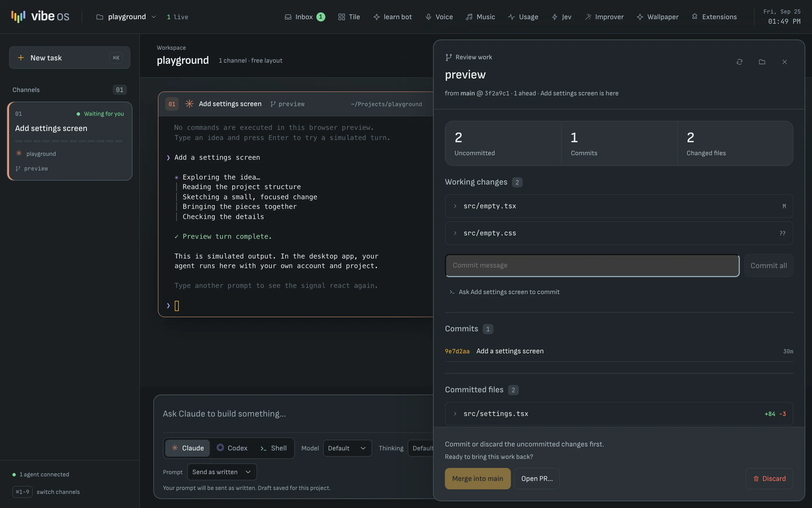Click the preview branch tag in terminal header
The image size is (812, 508).
288,104
